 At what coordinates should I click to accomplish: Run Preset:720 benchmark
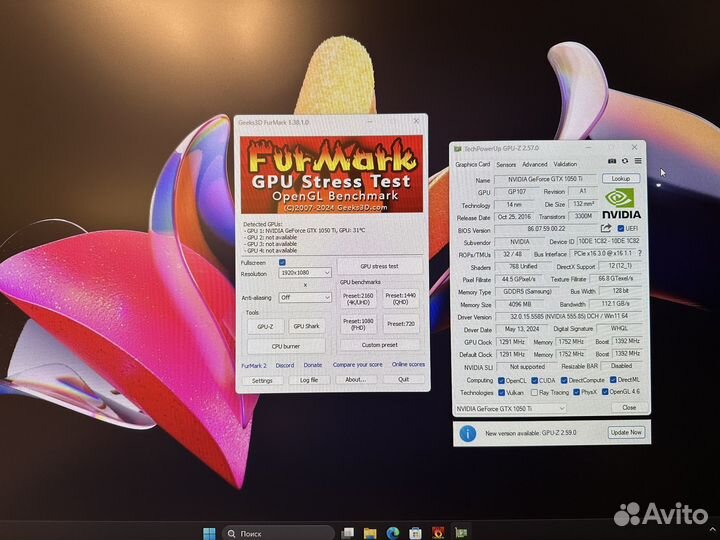(x=401, y=324)
